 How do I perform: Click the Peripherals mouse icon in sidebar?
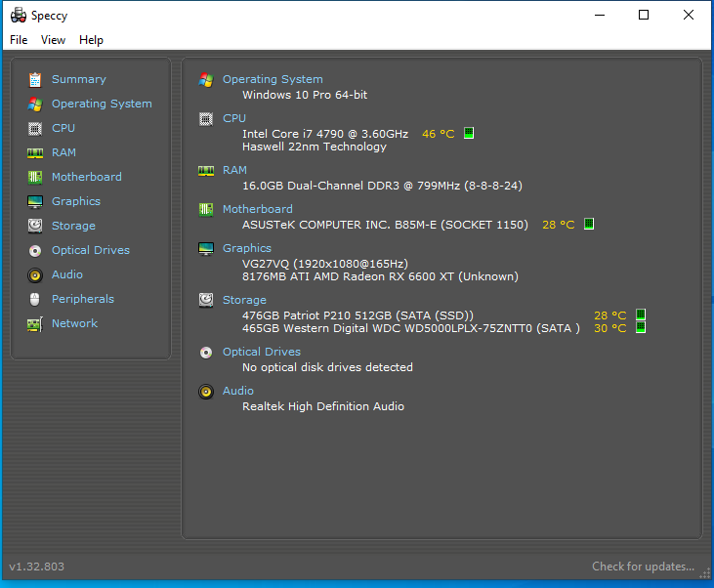[x=35, y=299]
